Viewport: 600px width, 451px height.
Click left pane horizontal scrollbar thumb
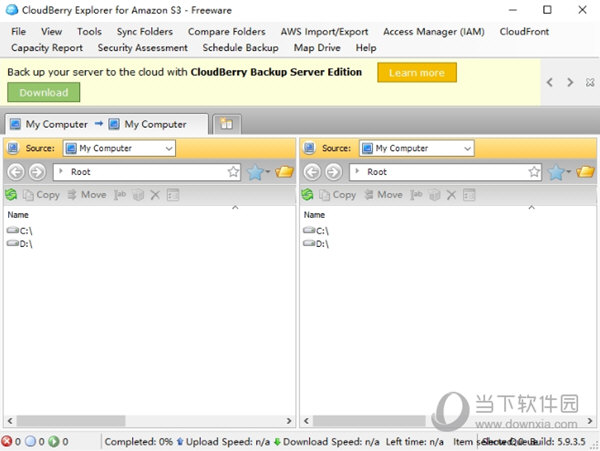[x=71, y=421]
